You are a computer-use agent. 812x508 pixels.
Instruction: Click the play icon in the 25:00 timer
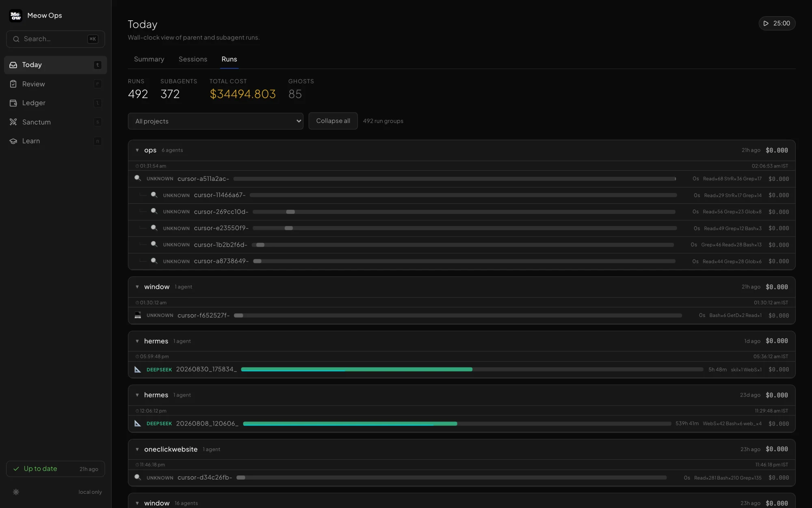[x=766, y=24]
